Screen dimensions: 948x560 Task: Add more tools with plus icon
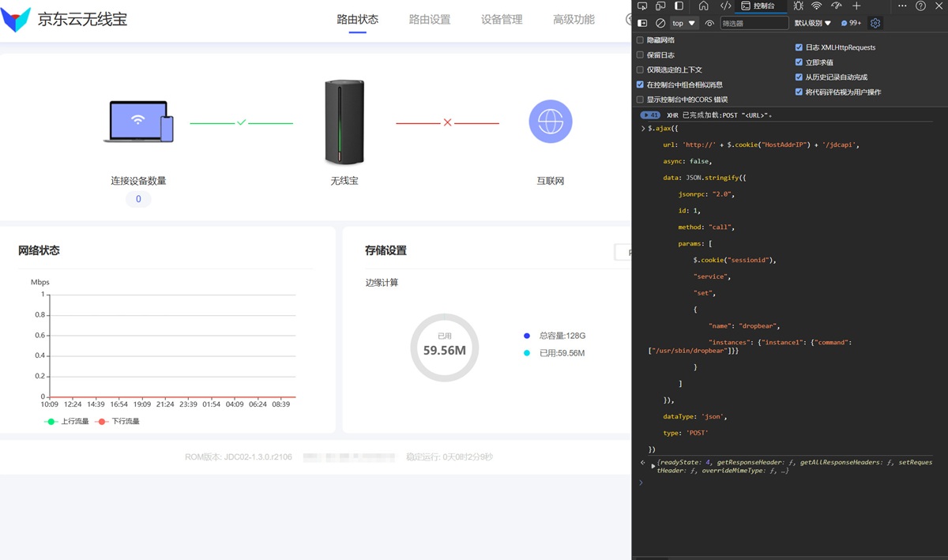[x=856, y=6]
